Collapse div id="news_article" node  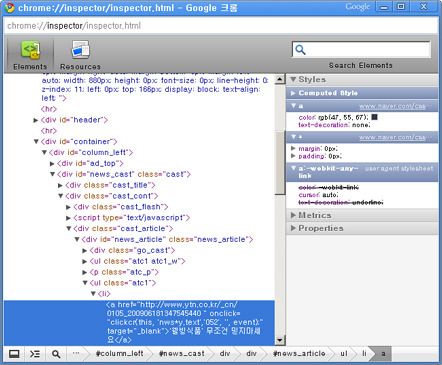click(x=77, y=239)
